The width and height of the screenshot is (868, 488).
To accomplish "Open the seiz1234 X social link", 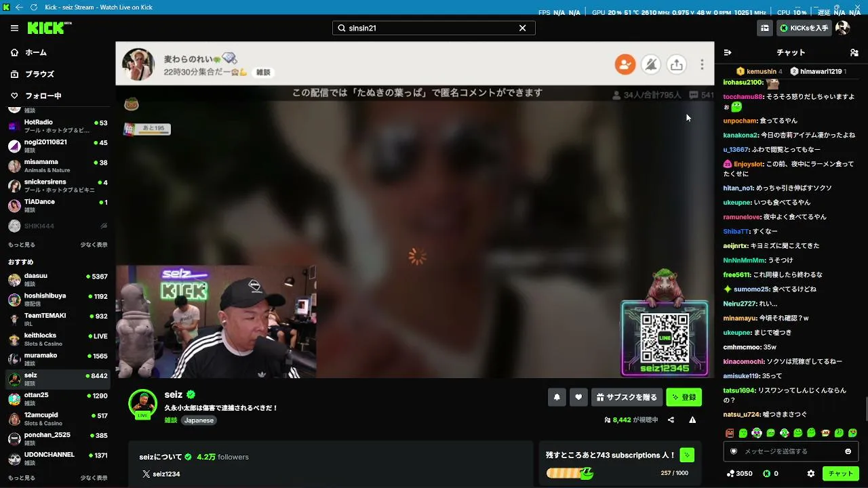I will (x=161, y=474).
